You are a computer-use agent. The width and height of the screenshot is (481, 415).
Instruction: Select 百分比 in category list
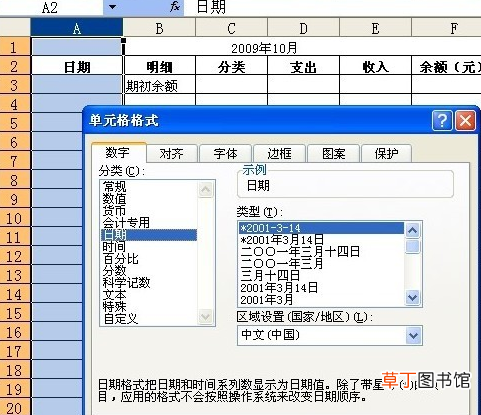[149, 259]
